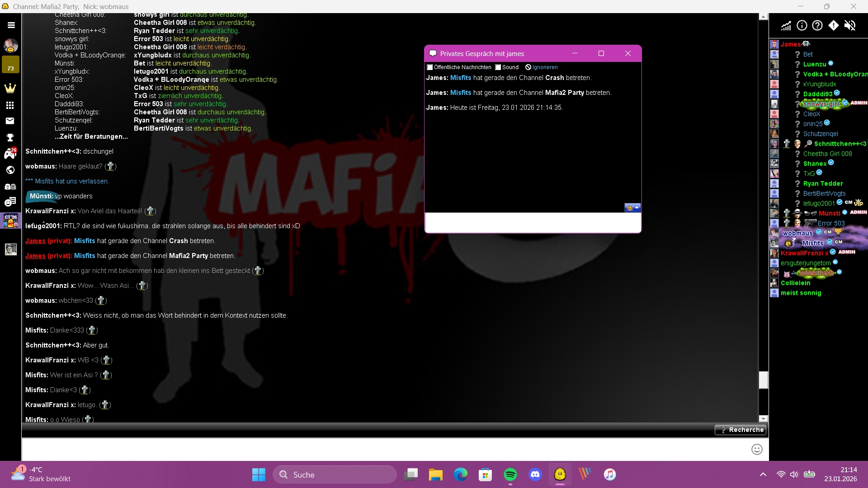Enable the Öffentliche Nachrichten checkbox
Viewport: 868px width, 488px height.
[x=430, y=67]
